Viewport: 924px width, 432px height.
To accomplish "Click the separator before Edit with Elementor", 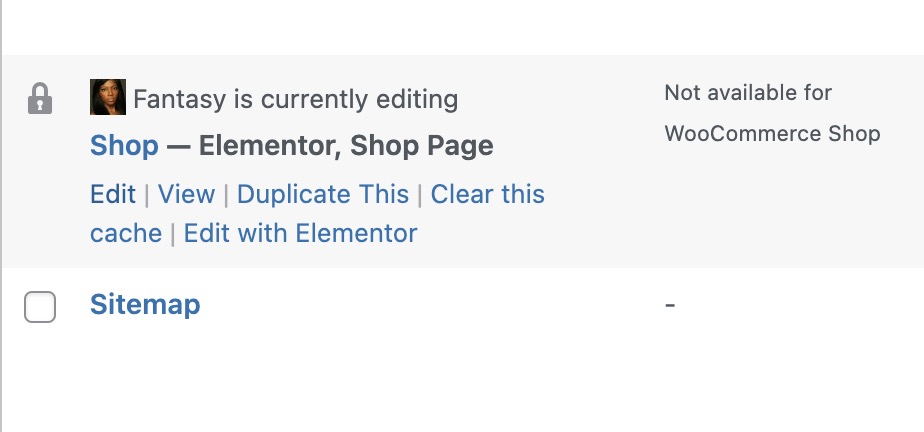I will (173, 233).
